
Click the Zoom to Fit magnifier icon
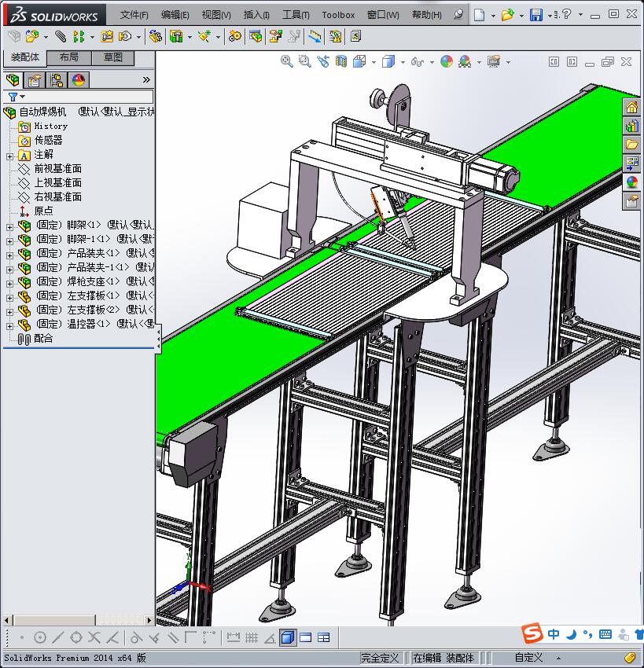point(287,61)
